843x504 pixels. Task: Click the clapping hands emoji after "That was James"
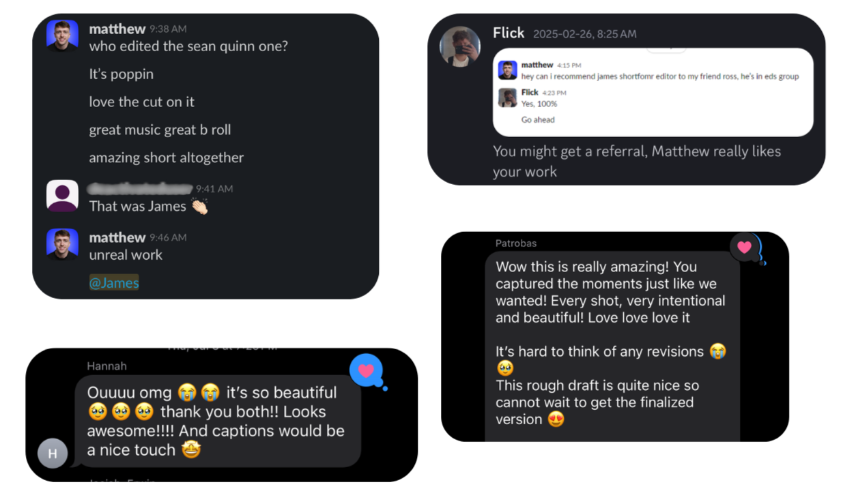point(199,207)
